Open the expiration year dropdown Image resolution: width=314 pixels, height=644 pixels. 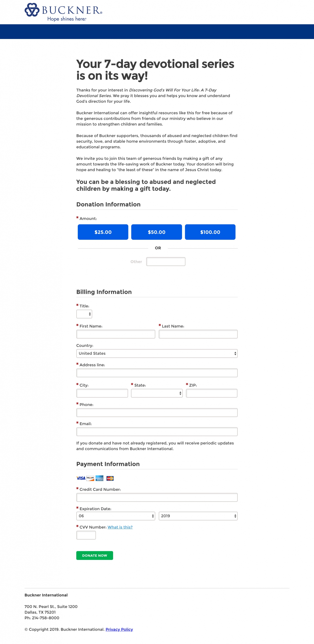[198, 516]
